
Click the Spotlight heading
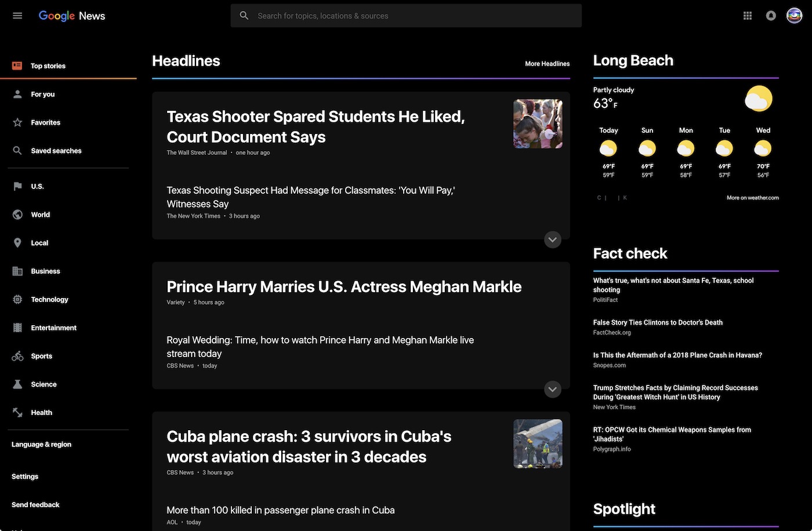[x=624, y=509]
